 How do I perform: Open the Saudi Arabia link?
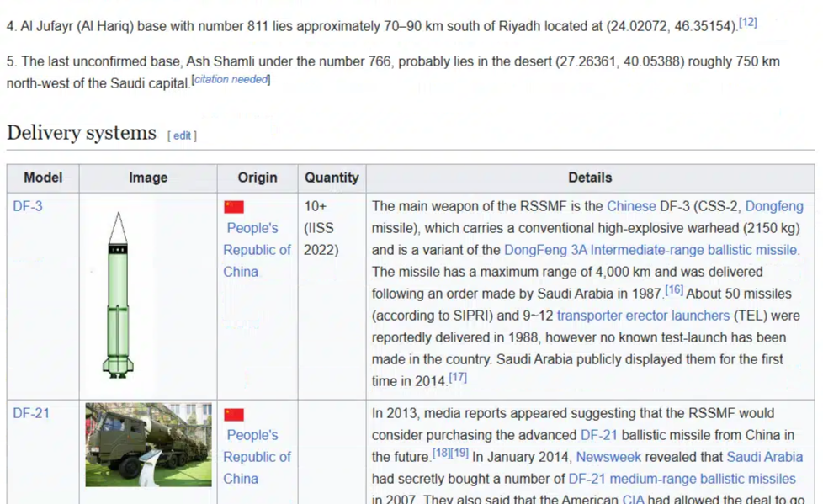tap(765, 457)
